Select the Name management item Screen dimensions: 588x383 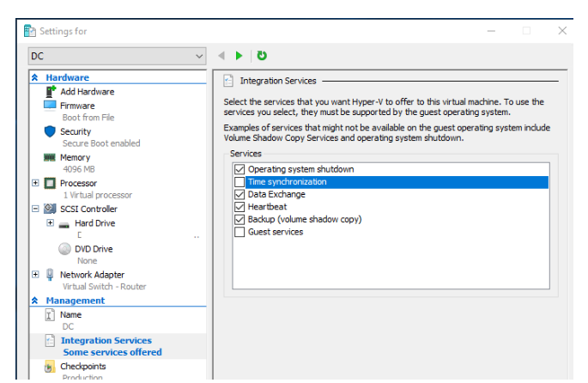70,314
